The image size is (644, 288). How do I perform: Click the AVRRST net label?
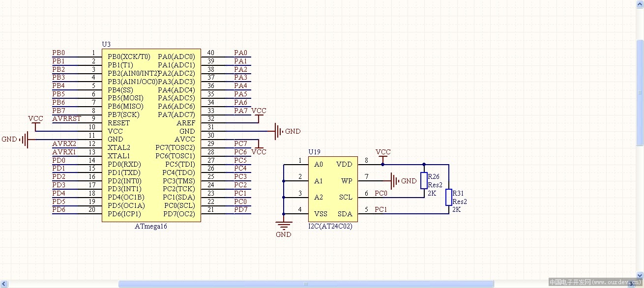coord(66,119)
